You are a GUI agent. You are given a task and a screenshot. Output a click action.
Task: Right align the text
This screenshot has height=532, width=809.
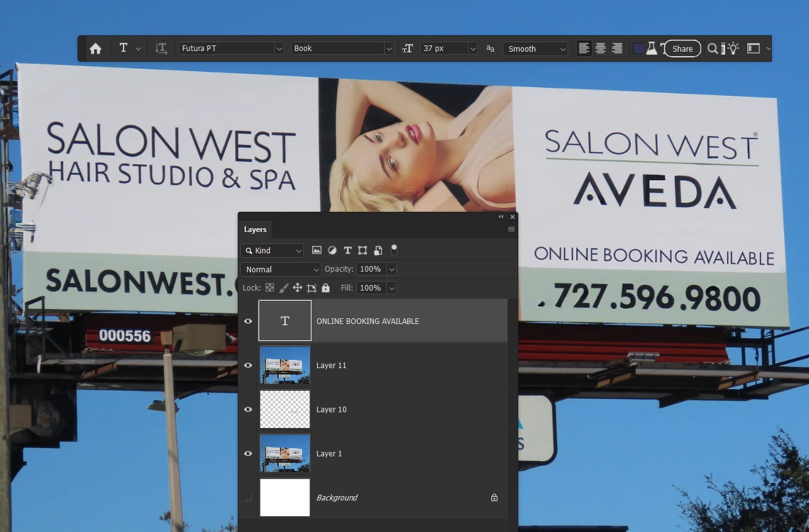tap(617, 49)
